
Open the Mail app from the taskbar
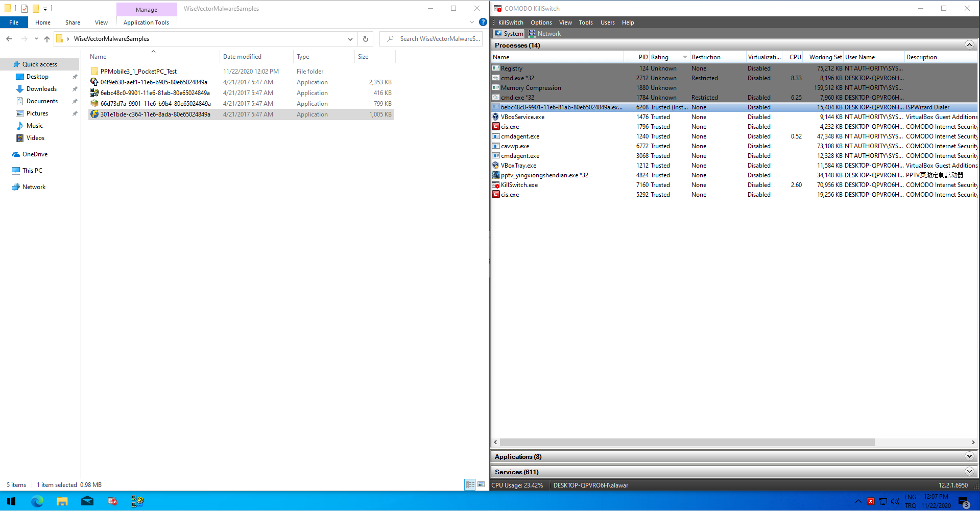pyautogui.click(x=87, y=501)
